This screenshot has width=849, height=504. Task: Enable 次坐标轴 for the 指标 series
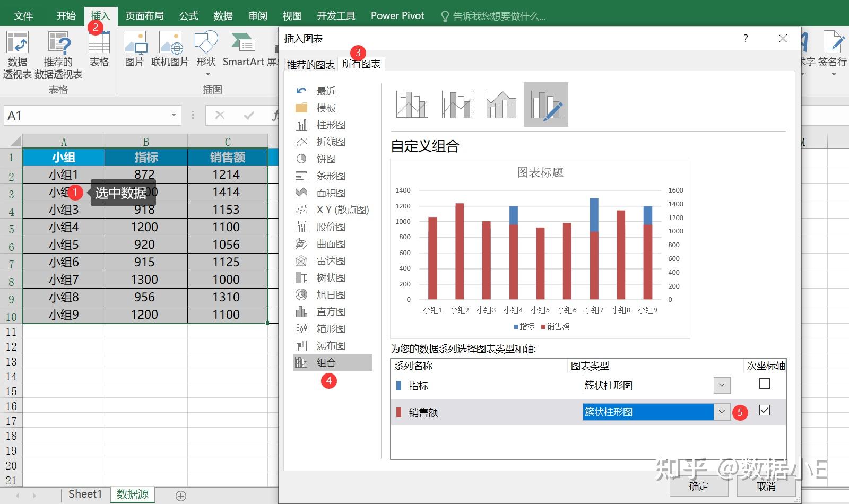pos(764,384)
